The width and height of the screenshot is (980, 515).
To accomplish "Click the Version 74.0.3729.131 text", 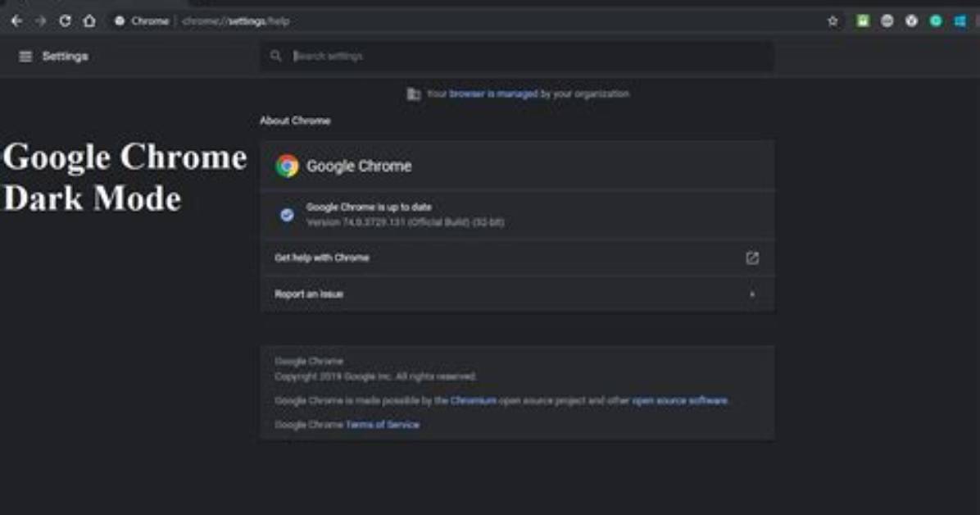I will click(405, 222).
